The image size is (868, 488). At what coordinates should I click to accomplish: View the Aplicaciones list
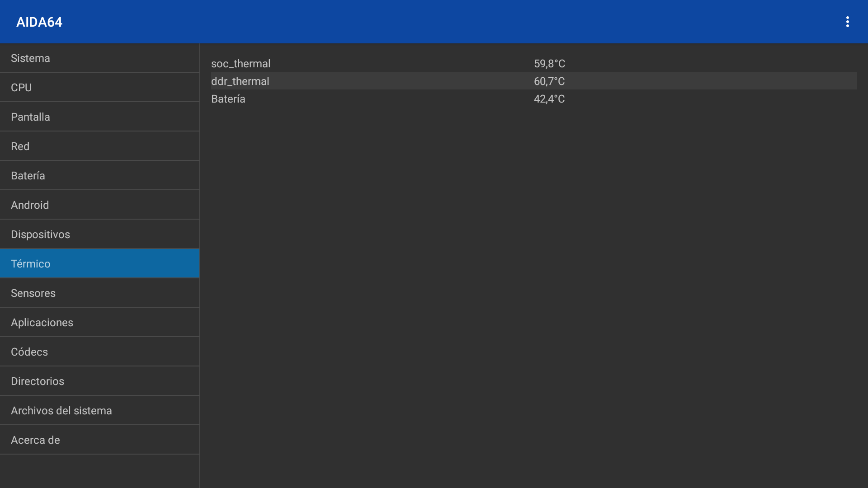(99, 323)
